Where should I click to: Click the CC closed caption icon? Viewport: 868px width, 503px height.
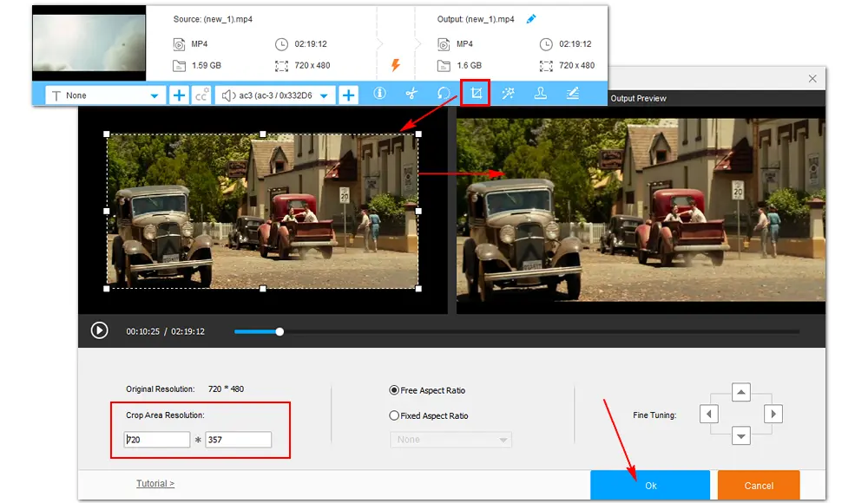point(201,95)
